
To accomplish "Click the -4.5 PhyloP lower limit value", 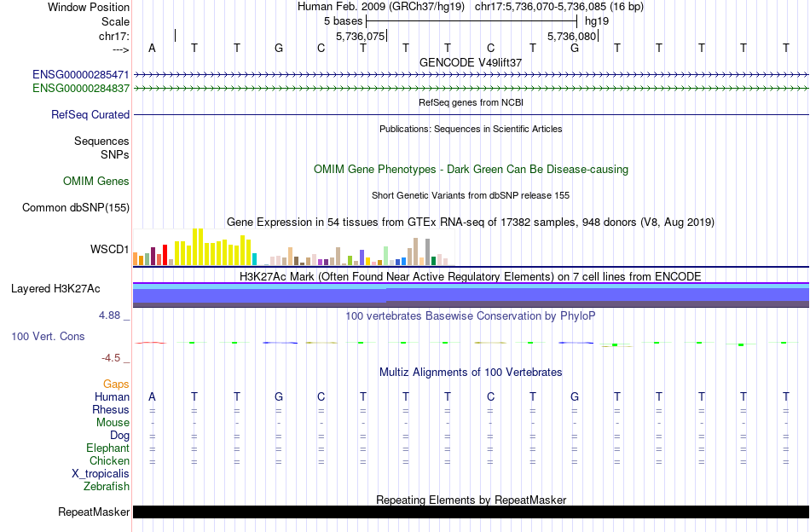I will 111,358.
